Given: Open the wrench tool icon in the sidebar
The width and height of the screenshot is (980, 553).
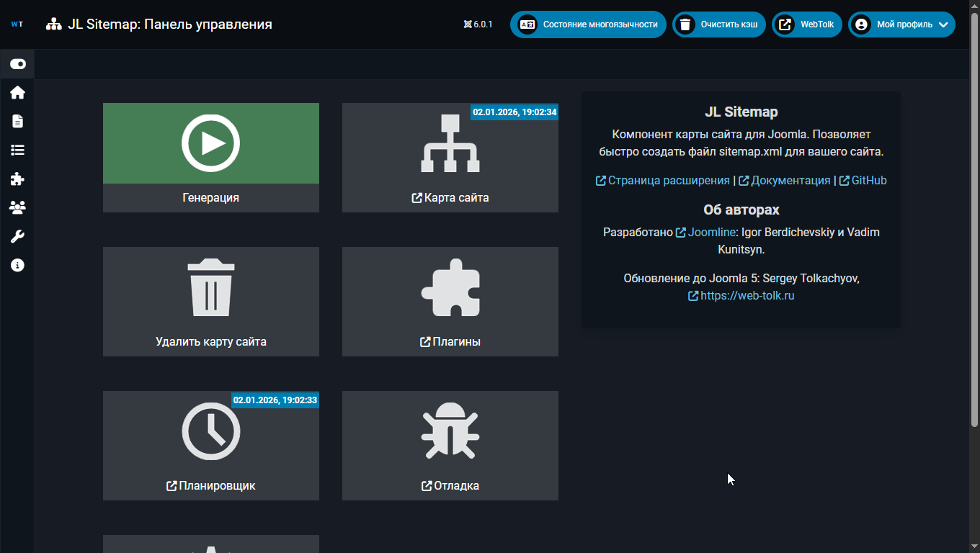Looking at the screenshot, I should 17,236.
